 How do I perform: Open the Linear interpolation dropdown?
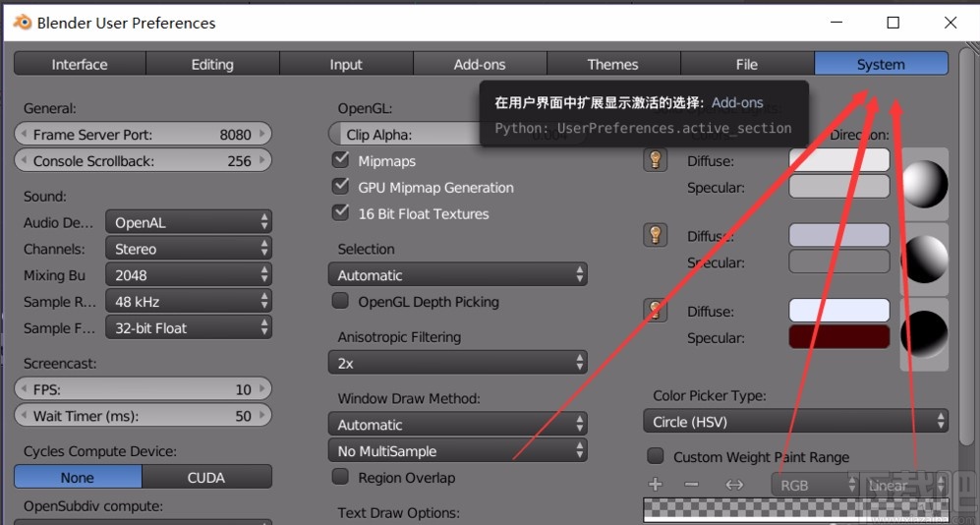pyautogui.click(x=904, y=485)
